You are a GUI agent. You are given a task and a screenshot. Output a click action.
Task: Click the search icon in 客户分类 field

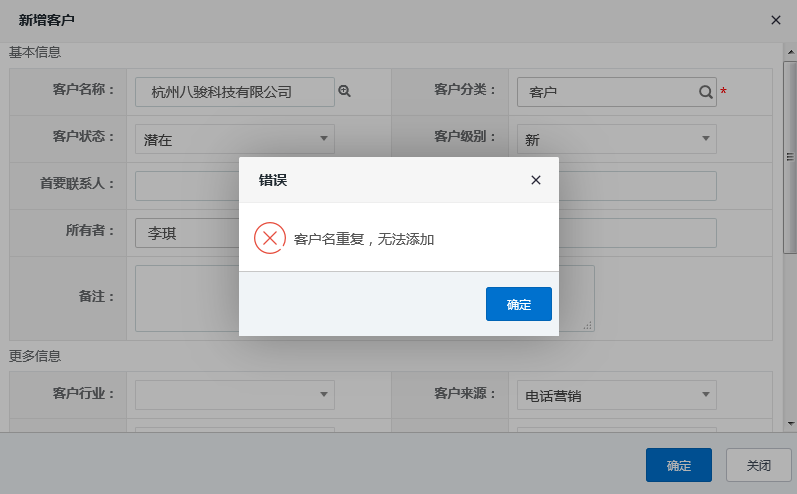click(705, 92)
